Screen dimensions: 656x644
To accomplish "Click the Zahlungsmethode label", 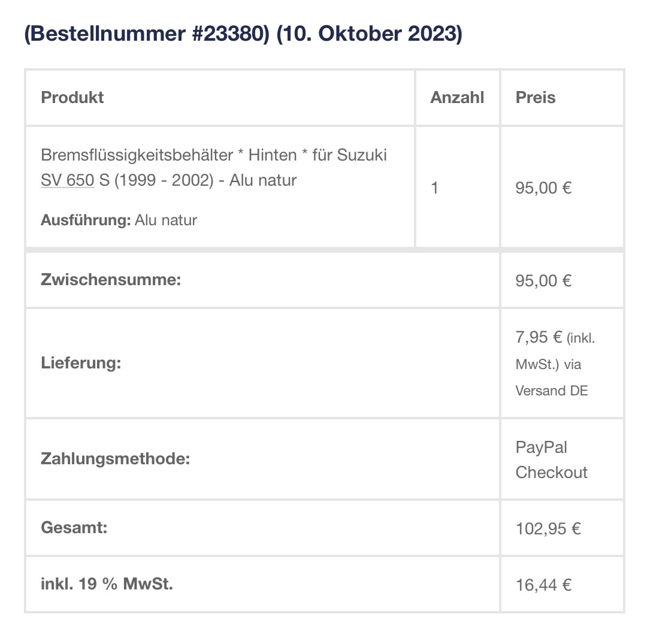I will 115,459.
